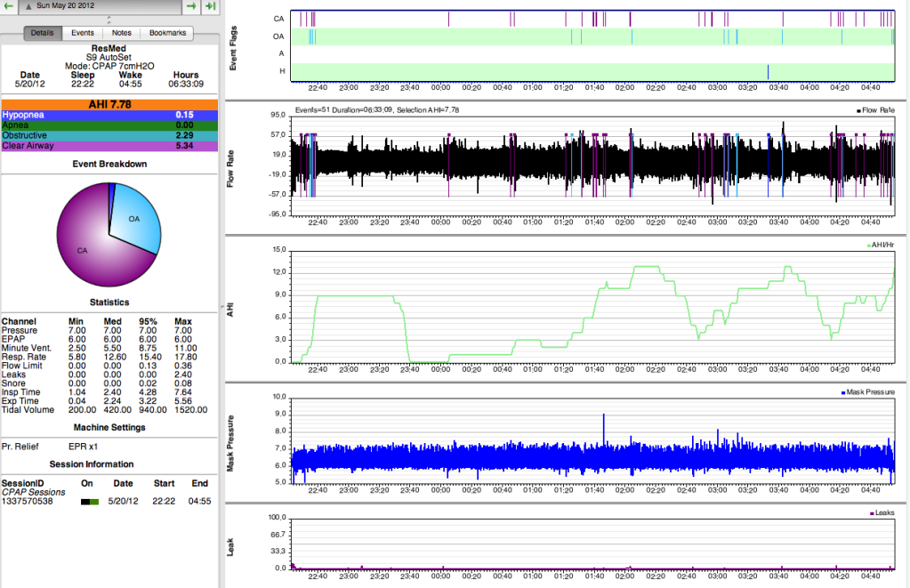Screen dimensions: 910x588
Task: Switch to the Events tab
Action: click(83, 33)
